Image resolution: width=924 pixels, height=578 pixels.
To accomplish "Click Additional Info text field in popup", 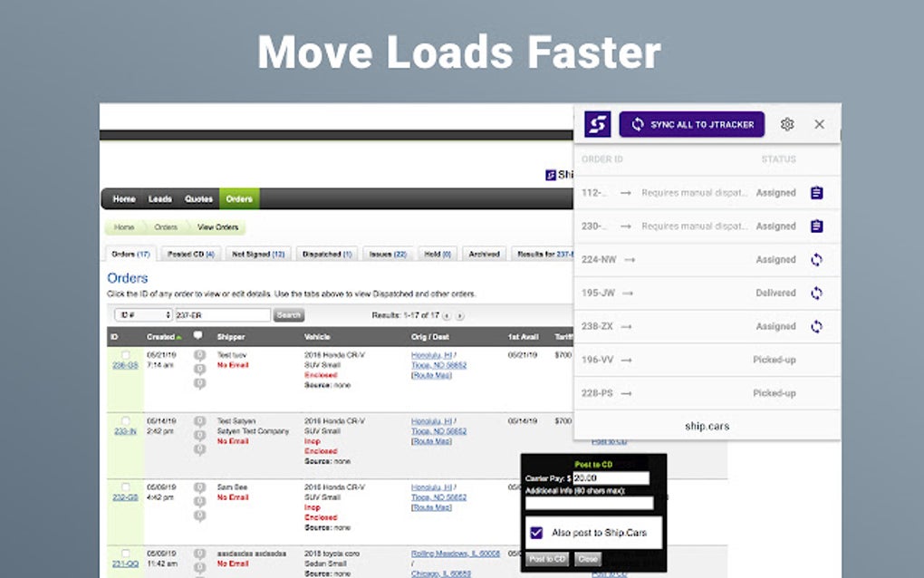I will click(x=590, y=503).
